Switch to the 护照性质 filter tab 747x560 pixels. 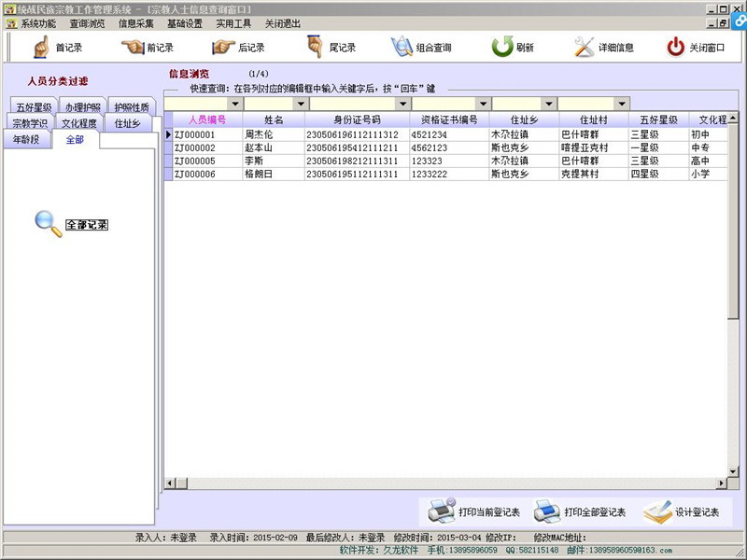click(132, 106)
